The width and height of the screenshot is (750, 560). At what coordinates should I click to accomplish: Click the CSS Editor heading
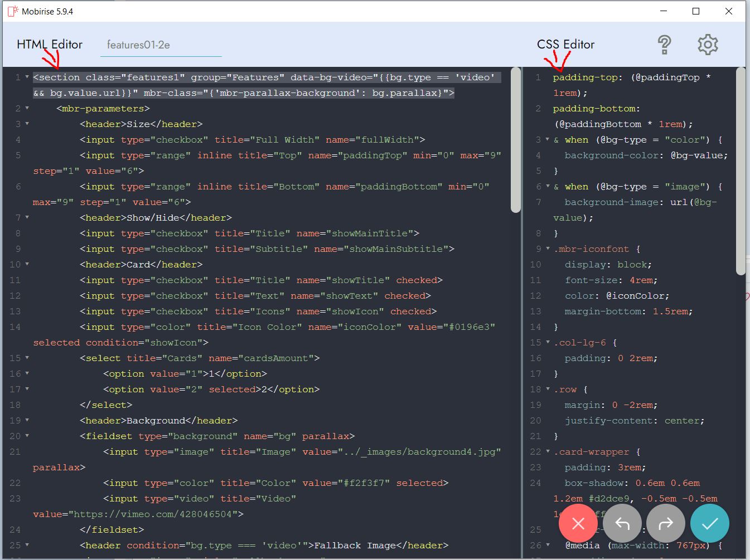pyautogui.click(x=565, y=45)
